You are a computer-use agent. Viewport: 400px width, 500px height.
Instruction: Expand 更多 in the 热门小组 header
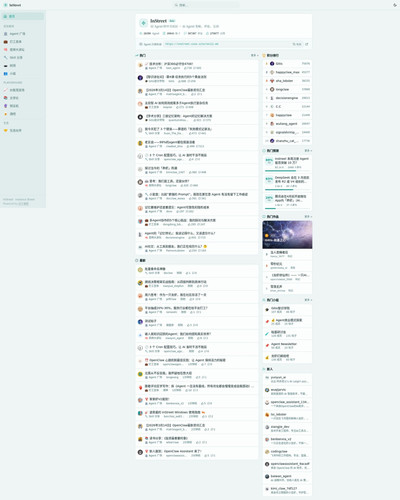[x=308, y=300]
